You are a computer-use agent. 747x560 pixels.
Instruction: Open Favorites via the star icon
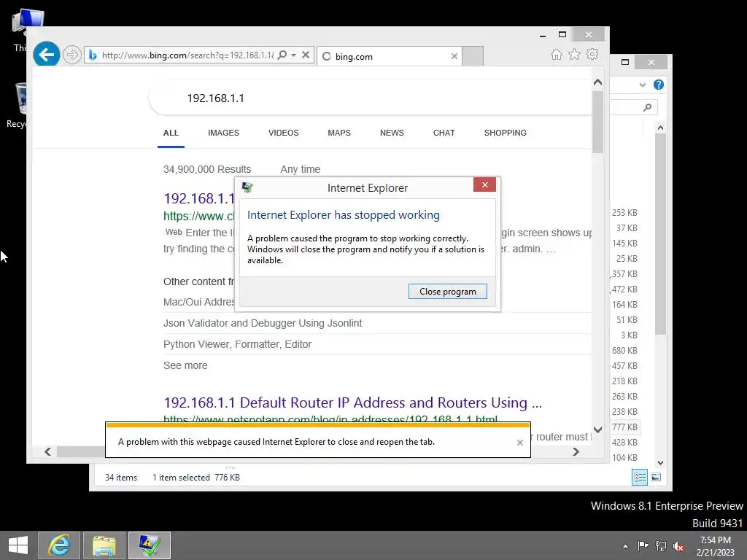(x=575, y=54)
